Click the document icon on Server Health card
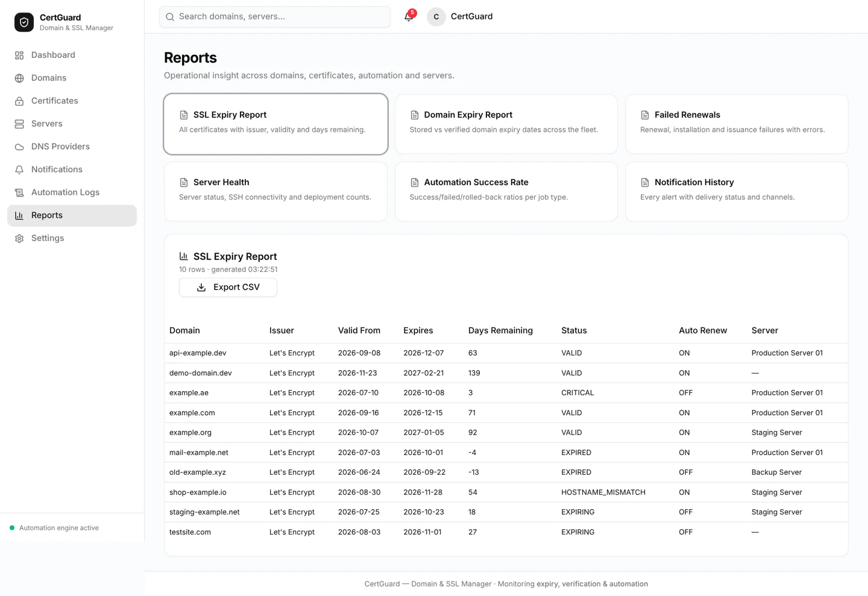The image size is (868, 596). (x=184, y=183)
